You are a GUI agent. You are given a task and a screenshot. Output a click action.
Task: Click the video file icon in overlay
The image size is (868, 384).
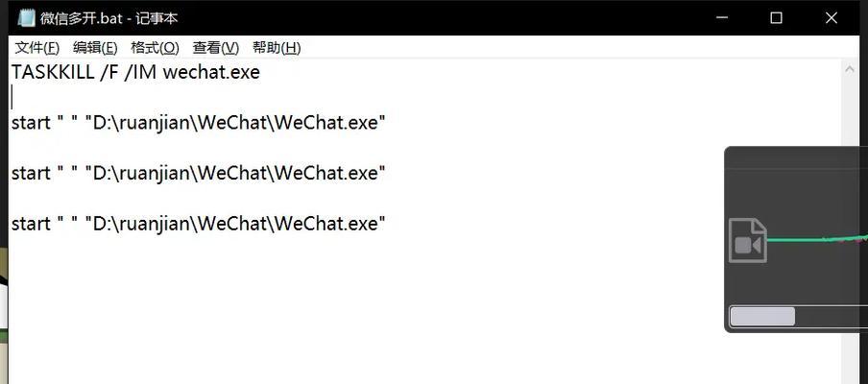(748, 240)
